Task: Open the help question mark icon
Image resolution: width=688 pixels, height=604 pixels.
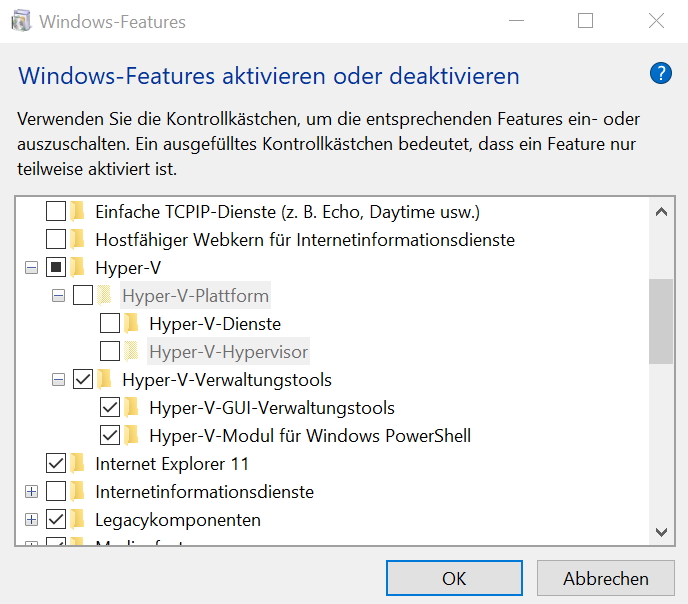Action: [x=661, y=73]
